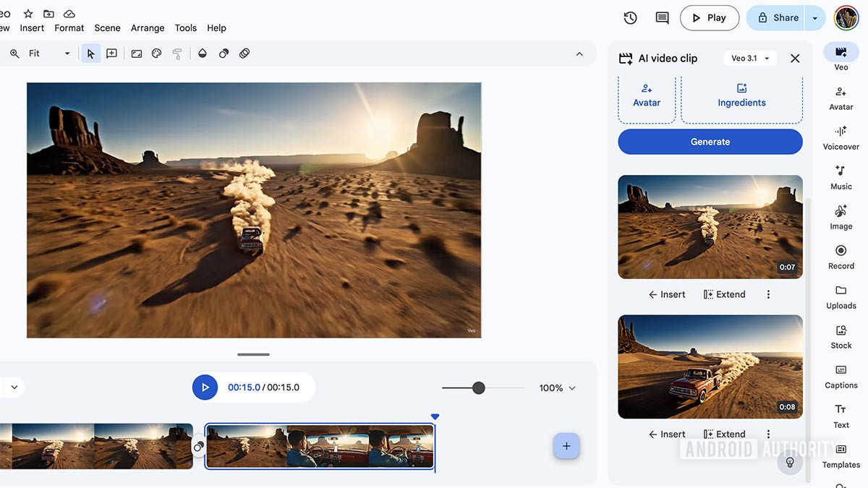This screenshot has height=488, width=868.
Task: Check the cloud save status icon
Action: (69, 14)
